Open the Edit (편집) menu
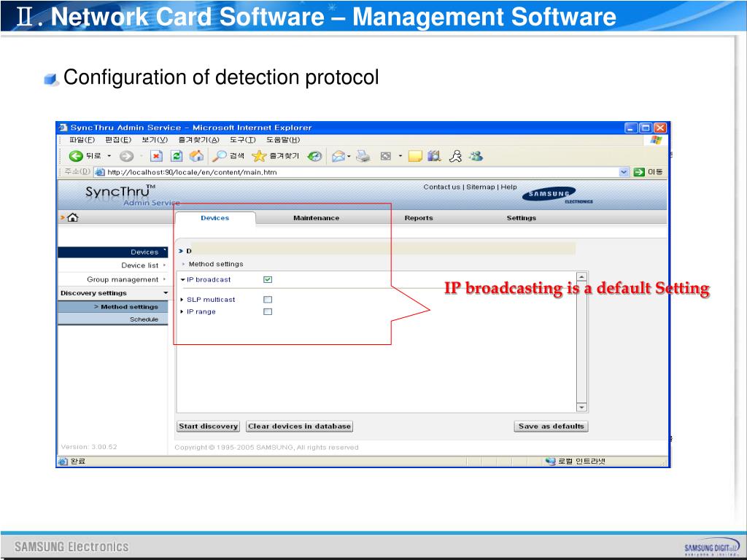 point(118,139)
